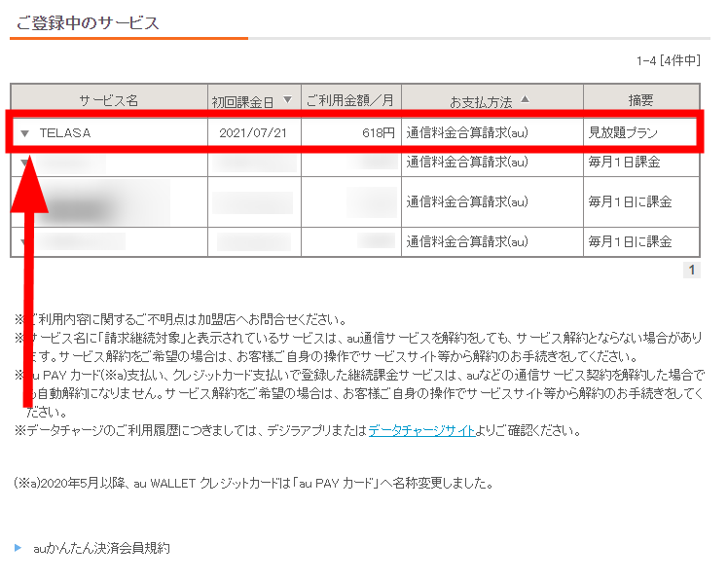The image size is (728, 582).
Task: Open the データチャージサイト link
Action: (x=421, y=431)
